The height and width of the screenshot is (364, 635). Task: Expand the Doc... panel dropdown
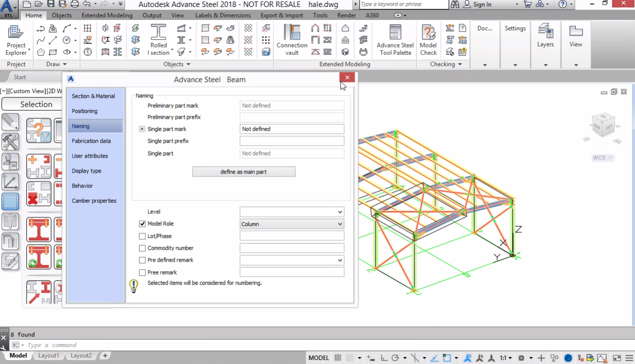coord(485,65)
